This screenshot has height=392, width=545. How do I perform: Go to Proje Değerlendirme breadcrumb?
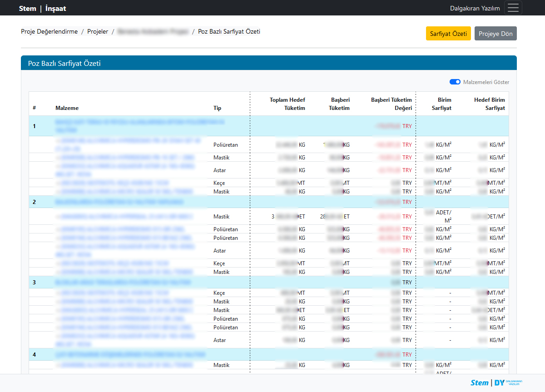49,32
